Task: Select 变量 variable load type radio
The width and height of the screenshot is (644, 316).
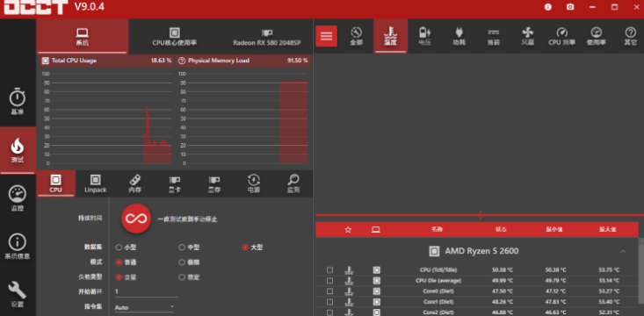Action: 119,277
